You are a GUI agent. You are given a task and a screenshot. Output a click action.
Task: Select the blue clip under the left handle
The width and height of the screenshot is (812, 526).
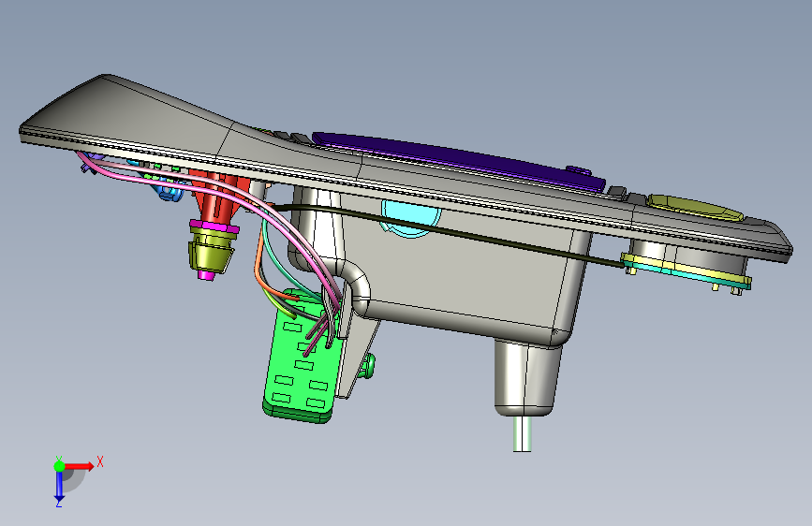(169, 191)
